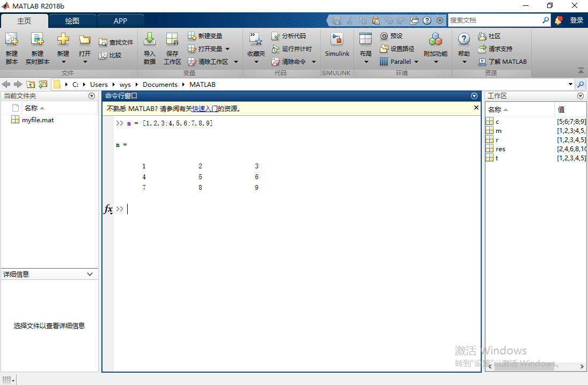Click Open Variable (打开变量) button
588x385 pixels.
click(205, 49)
